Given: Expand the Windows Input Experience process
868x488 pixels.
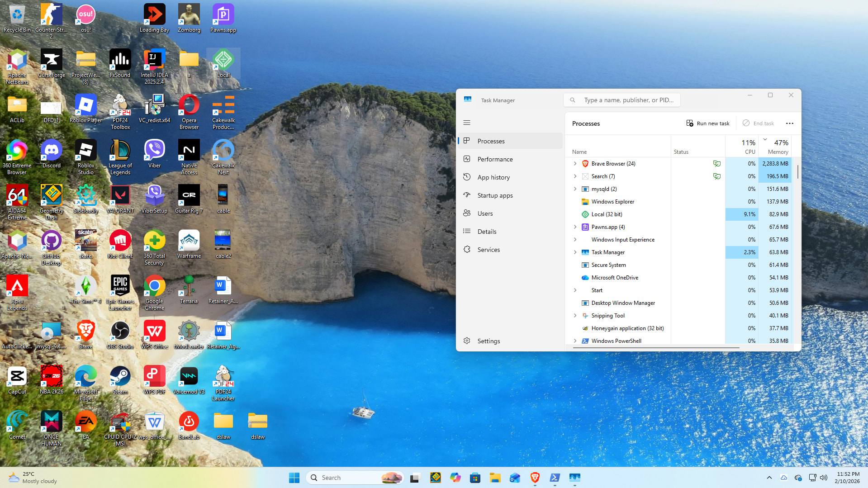Looking at the screenshot, I should click(x=575, y=240).
